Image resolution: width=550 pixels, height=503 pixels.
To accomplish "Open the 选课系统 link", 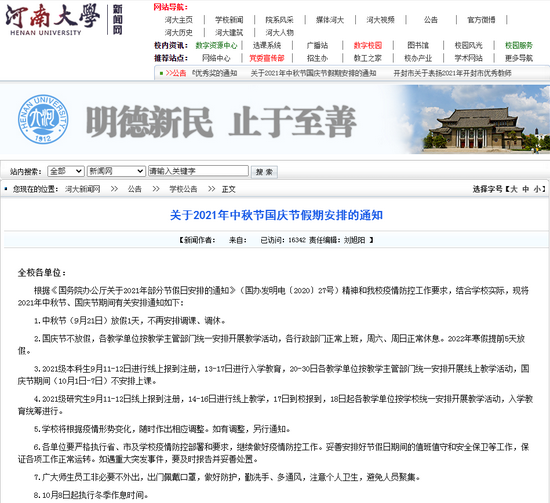I will pos(267,45).
